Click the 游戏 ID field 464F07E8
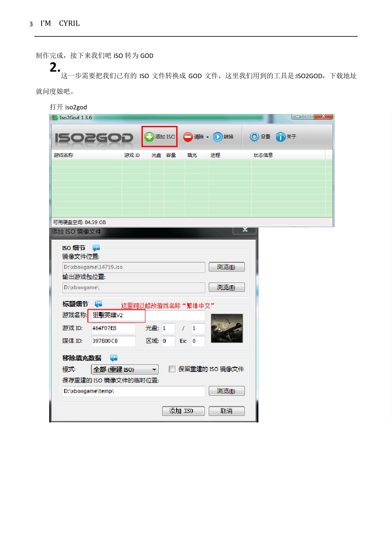Viewport: 392px width, 555px height. pyautogui.click(x=113, y=328)
